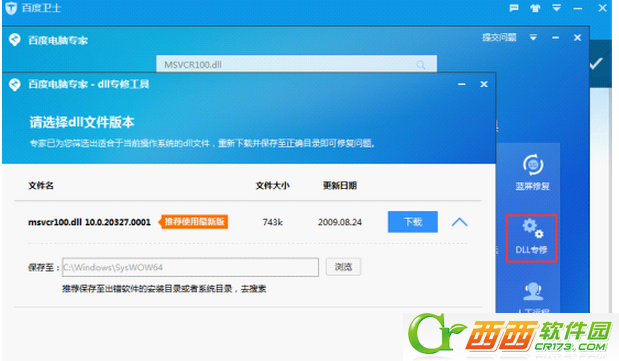The image size is (619, 361).
Task: Click 提交问题 in 百度电脑专家 window
Action: coord(499,38)
